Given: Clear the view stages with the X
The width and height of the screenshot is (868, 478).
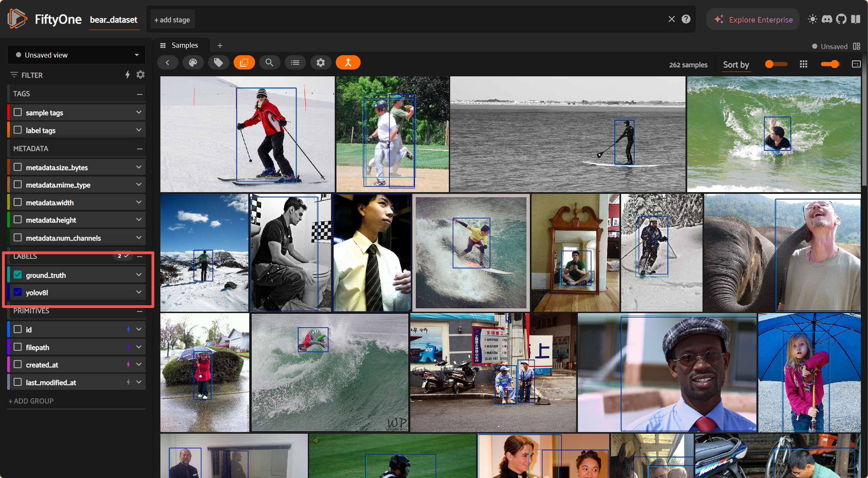Looking at the screenshot, I should [x=672, y=19].
